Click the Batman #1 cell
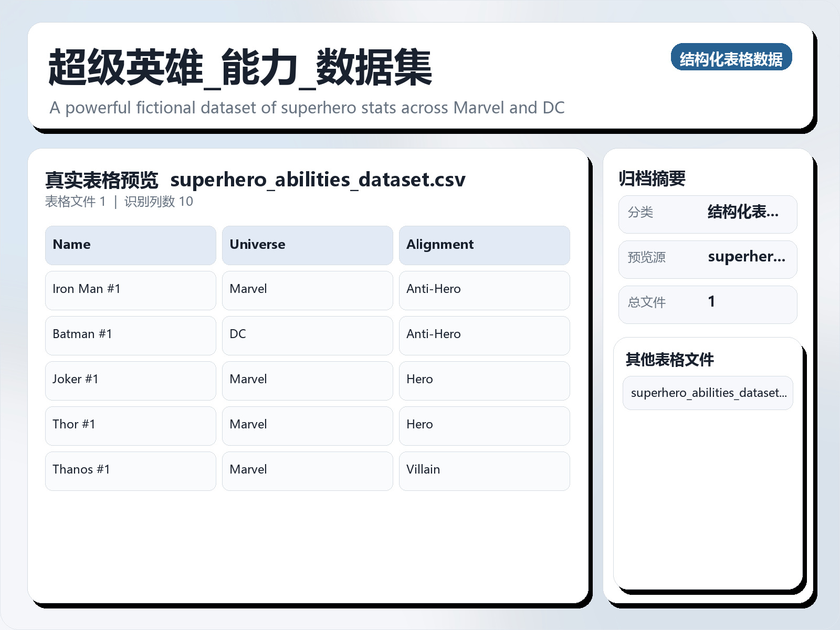The image size is (840, 630). (x=130, y=335)
